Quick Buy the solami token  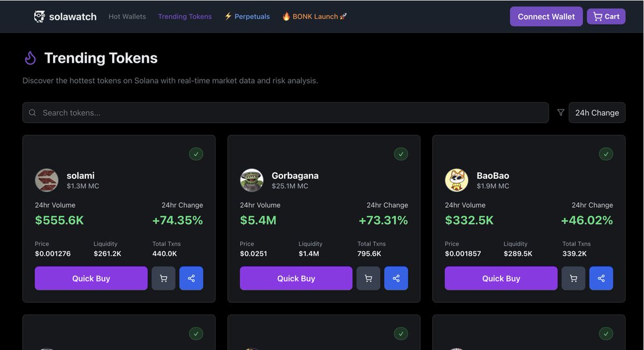point(91,278)
